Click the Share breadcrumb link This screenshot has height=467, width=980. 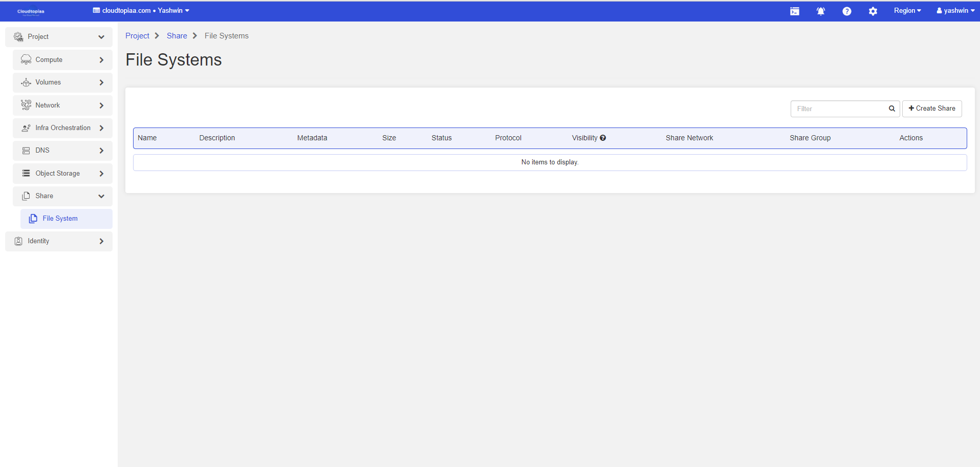pyautogui.click(x=177, y=36)
